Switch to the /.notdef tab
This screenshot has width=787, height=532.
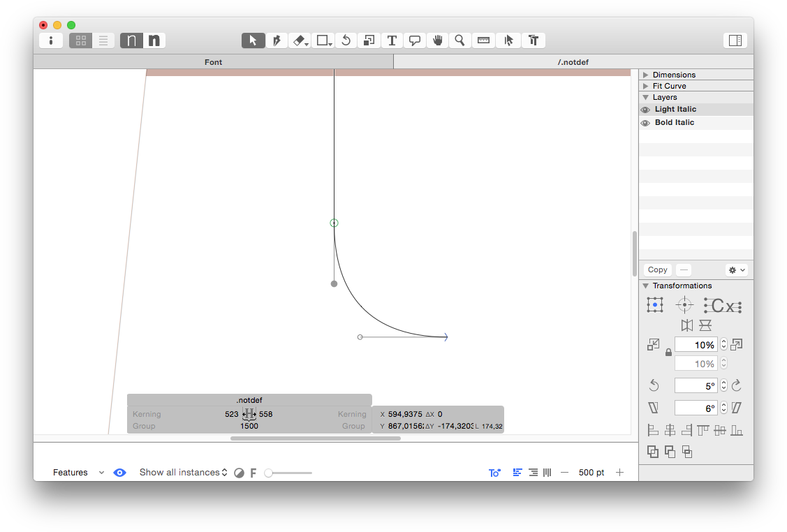pyautogui.click(x=573, y=62)
